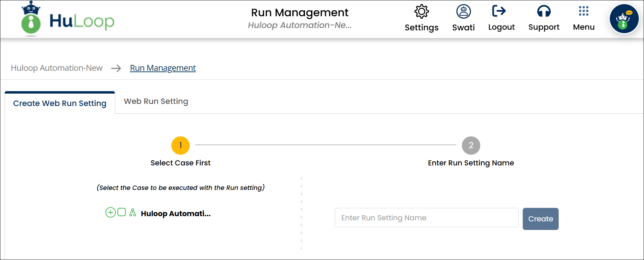The width and height of the screenshot is (644, 260).
Task: Select the Create Web Run Setting tab
Action: click(60, 103)
